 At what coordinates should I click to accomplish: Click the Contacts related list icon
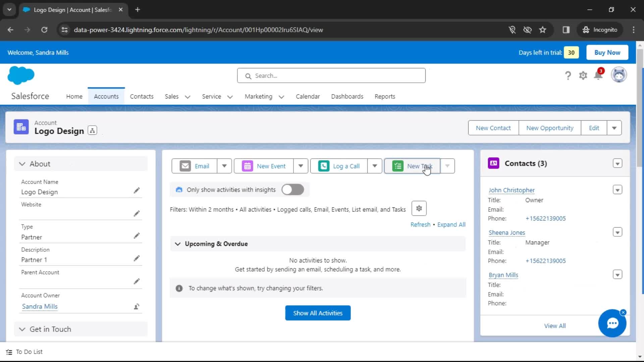[x=493, y=163]
